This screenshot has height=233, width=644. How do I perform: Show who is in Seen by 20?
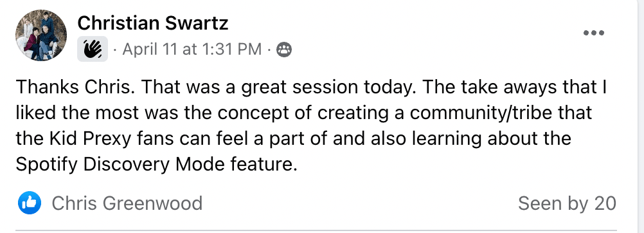567,203
